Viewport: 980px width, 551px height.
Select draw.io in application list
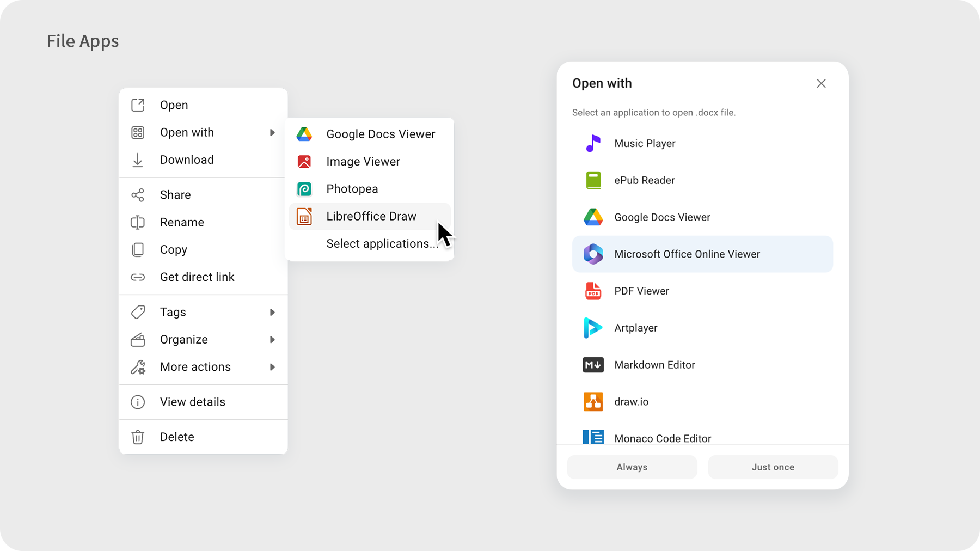[702, 402]
